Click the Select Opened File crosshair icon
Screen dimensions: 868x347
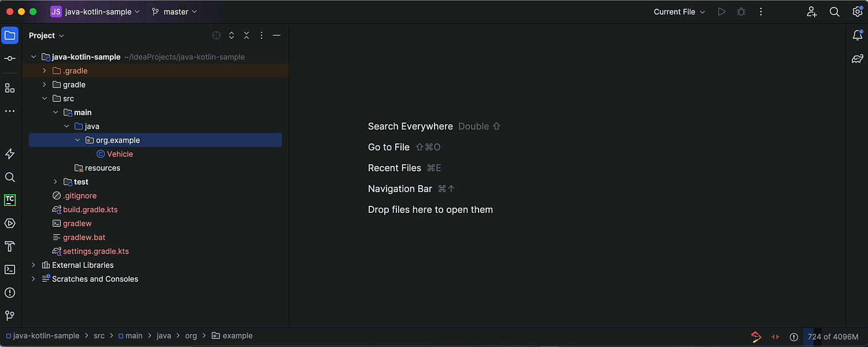pyautogui.click(x=216, y=36)
